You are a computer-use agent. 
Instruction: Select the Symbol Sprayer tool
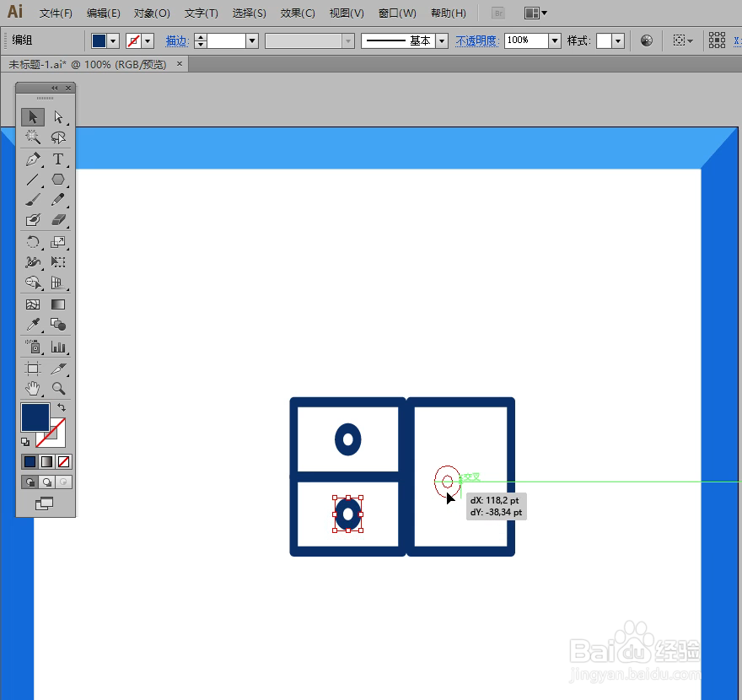click(x=33, y=347)
